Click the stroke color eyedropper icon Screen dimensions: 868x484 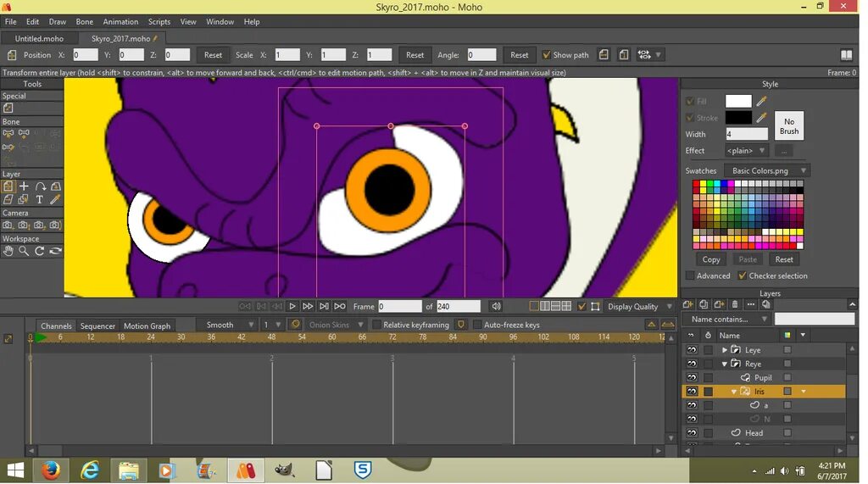[762, 118]
